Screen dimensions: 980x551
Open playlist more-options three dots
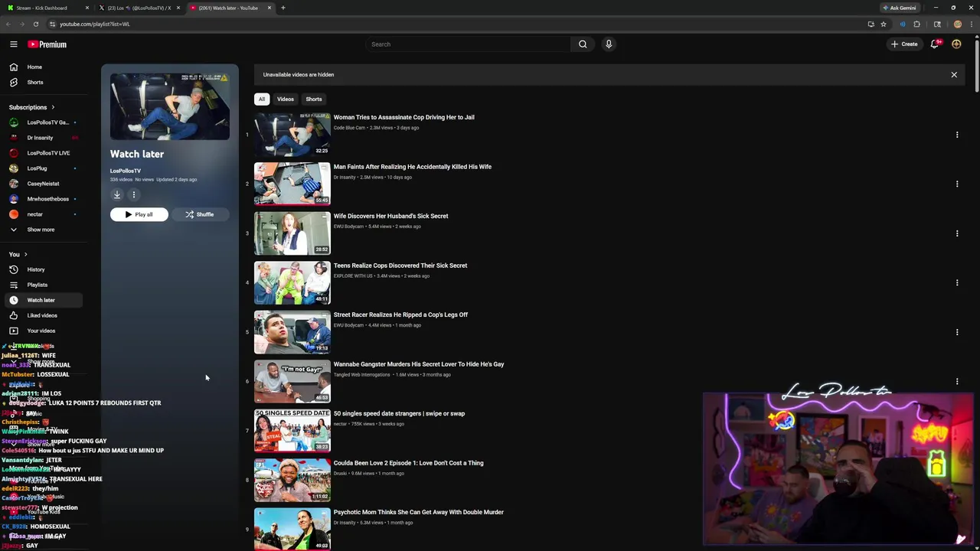click(133, 195)
